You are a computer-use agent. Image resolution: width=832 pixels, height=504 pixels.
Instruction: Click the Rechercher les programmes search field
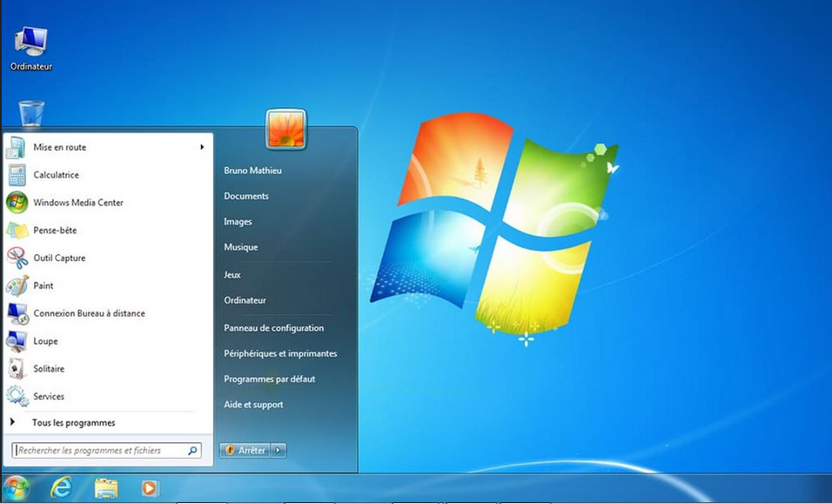(107, 450)
